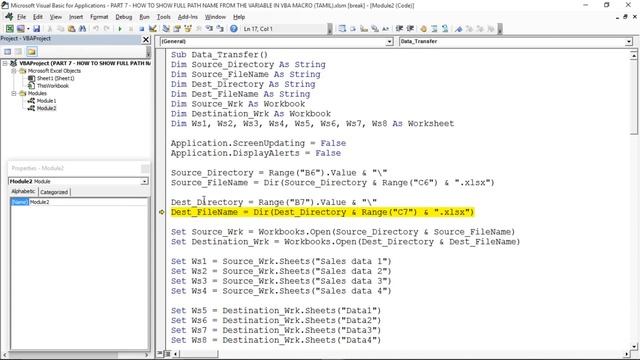The width and height of the screenshot is (640, 360).
Task: Toggle Folders in the Project panel
Action: tap(32, 51)
